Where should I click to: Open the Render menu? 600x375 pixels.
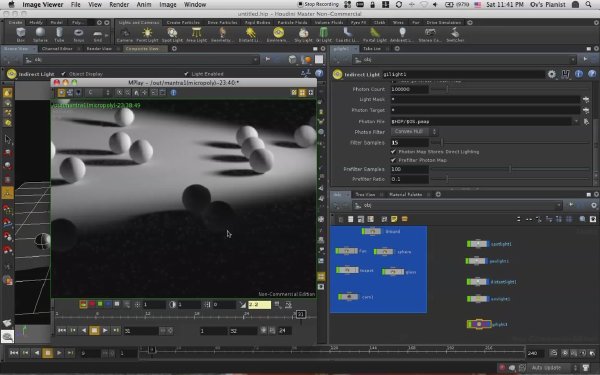(x=119, y=5)
